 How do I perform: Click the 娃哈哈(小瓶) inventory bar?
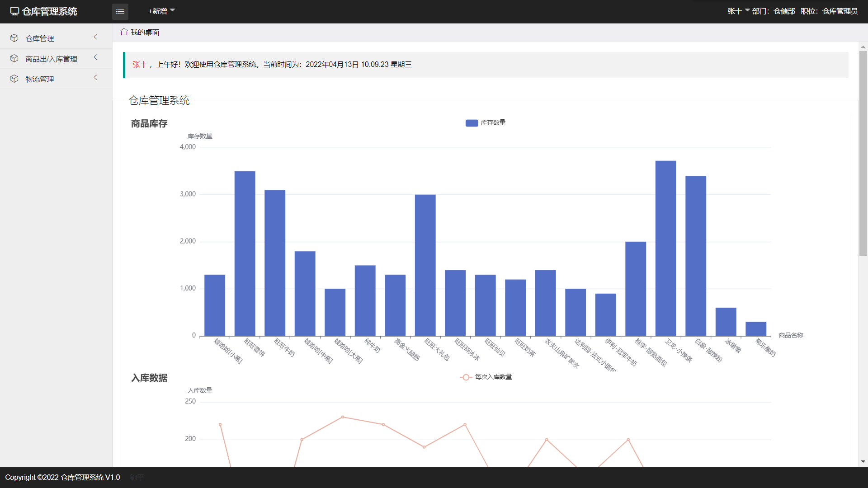pos(215,305)
